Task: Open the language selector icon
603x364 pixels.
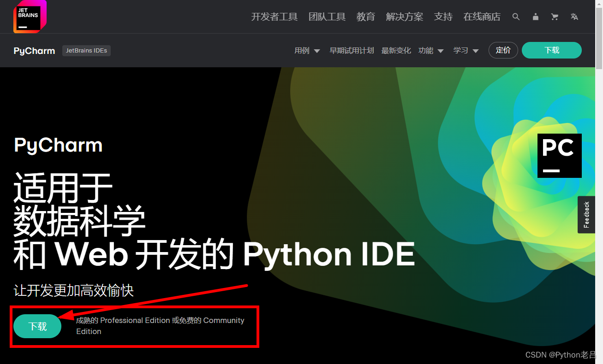Action: pyautogui.click(x=574, y=17)
